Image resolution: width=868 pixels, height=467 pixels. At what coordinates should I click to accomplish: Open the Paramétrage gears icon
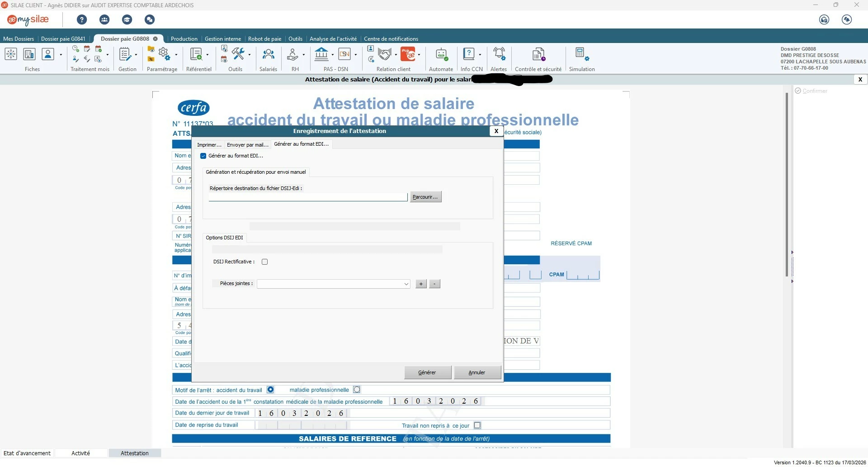[165, 54]
